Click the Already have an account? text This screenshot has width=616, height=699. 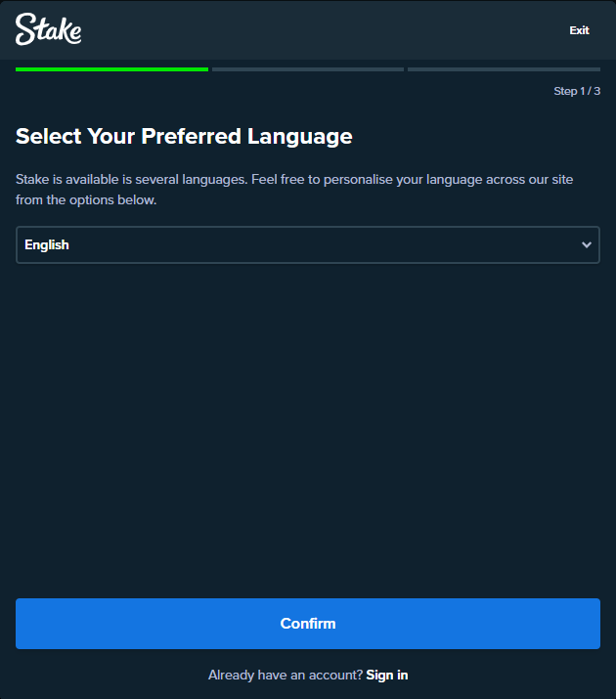click(286, 675)
